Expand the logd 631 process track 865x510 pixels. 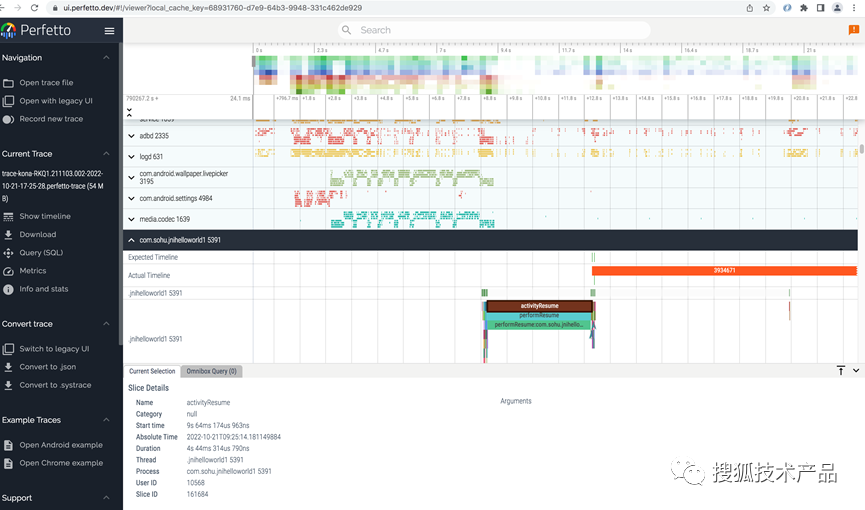[x=131, y=157]
